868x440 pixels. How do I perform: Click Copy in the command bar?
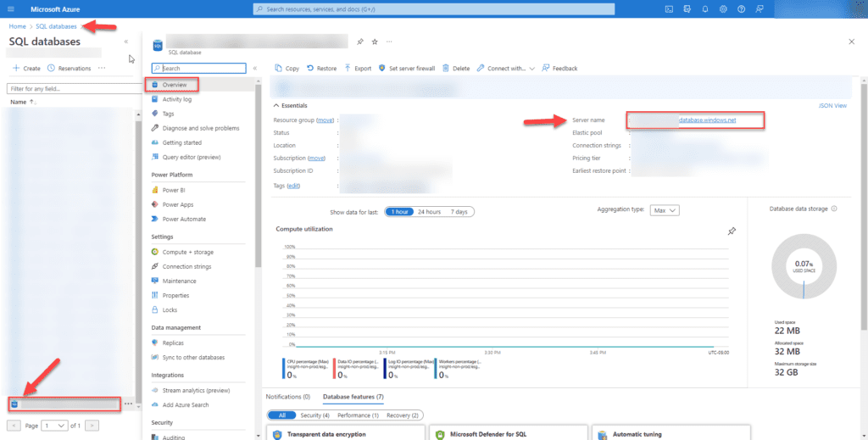tap(287, 68)
